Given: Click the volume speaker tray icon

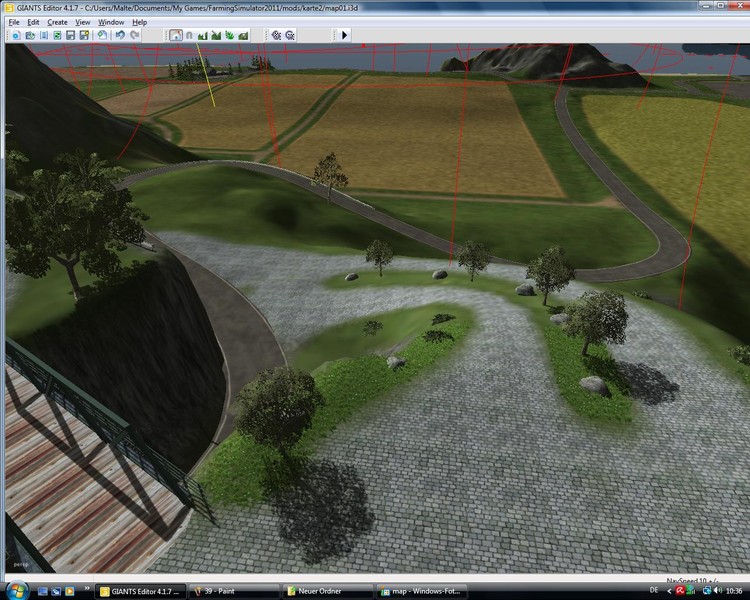Looking at the screenshot, I should pyautogui.click(x=718, y=591).
